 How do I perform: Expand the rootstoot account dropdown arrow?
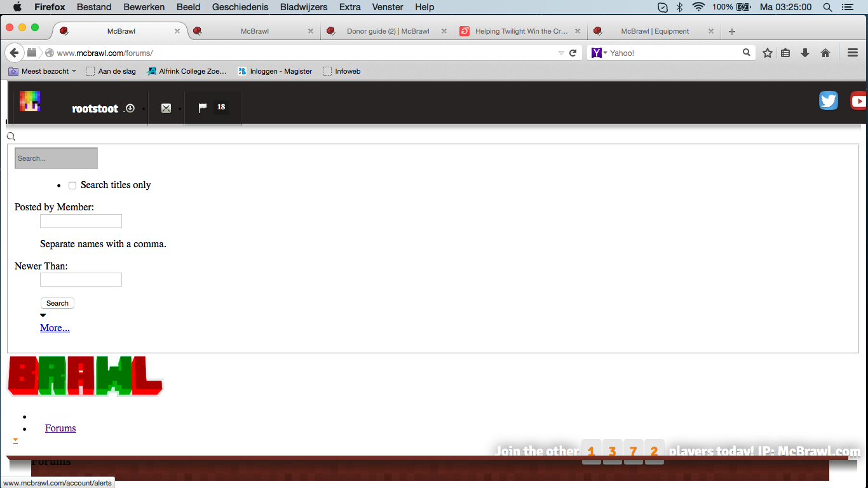pyautogui.click(x=130, y=108)
